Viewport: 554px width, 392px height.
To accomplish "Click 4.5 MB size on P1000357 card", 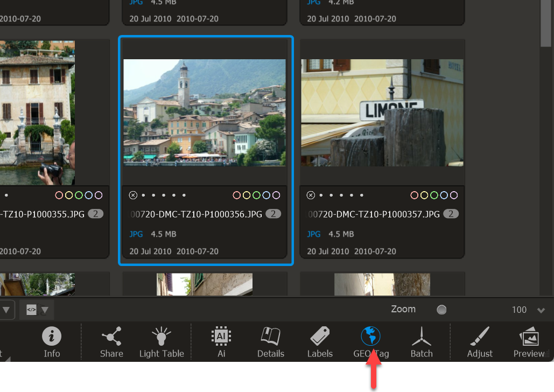I will click(x=341, y=234).
